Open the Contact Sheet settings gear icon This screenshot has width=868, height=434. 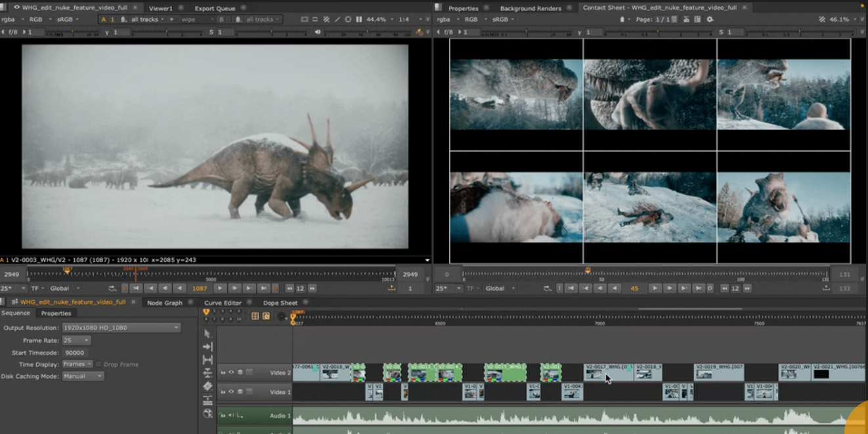[x=710, y=20]
